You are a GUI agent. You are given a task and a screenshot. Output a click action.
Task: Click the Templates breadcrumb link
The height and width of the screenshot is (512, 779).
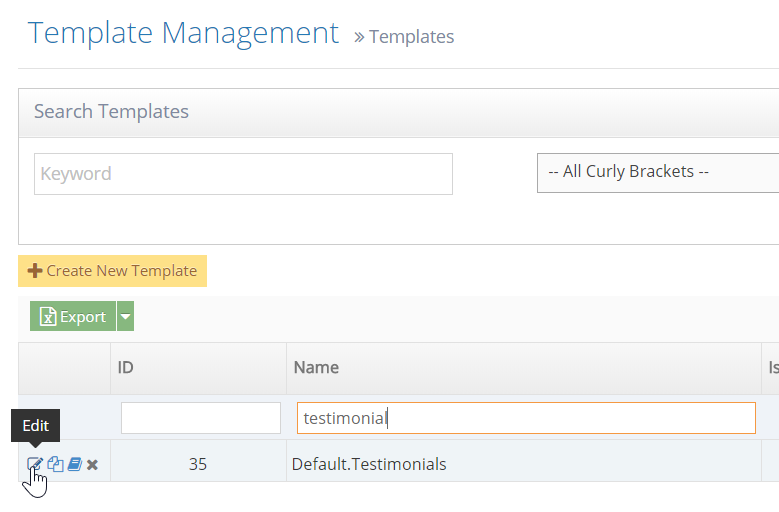(x=411, y=37)
